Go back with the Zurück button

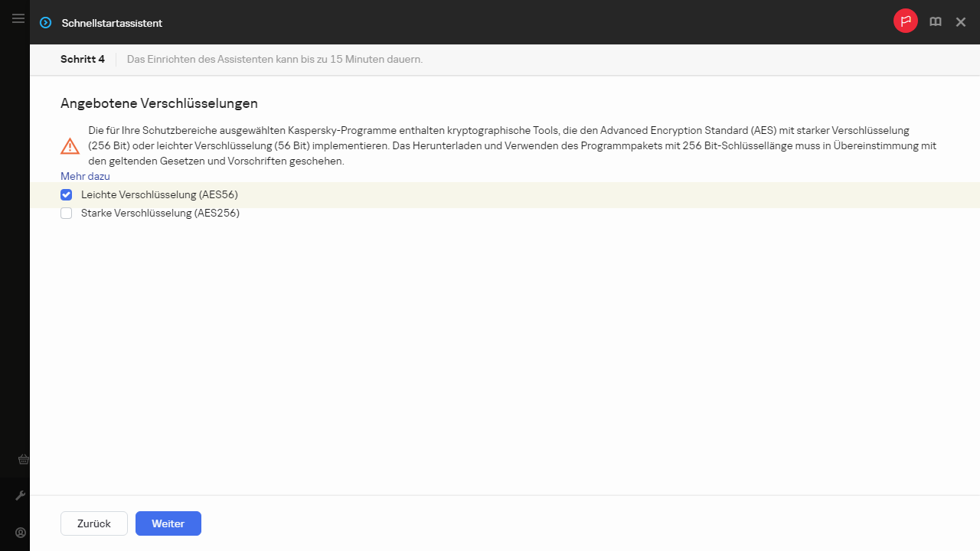tap(94, 523)
